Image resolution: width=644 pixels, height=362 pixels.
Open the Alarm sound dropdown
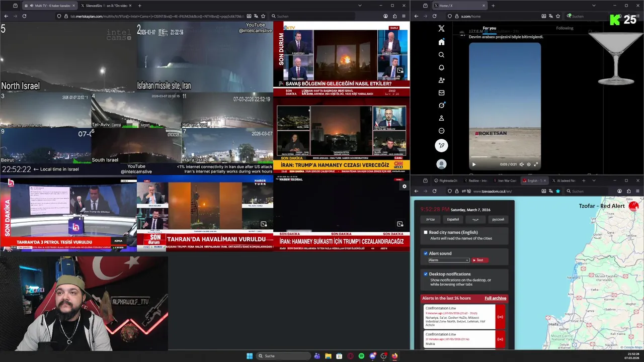tap(449, 260)
